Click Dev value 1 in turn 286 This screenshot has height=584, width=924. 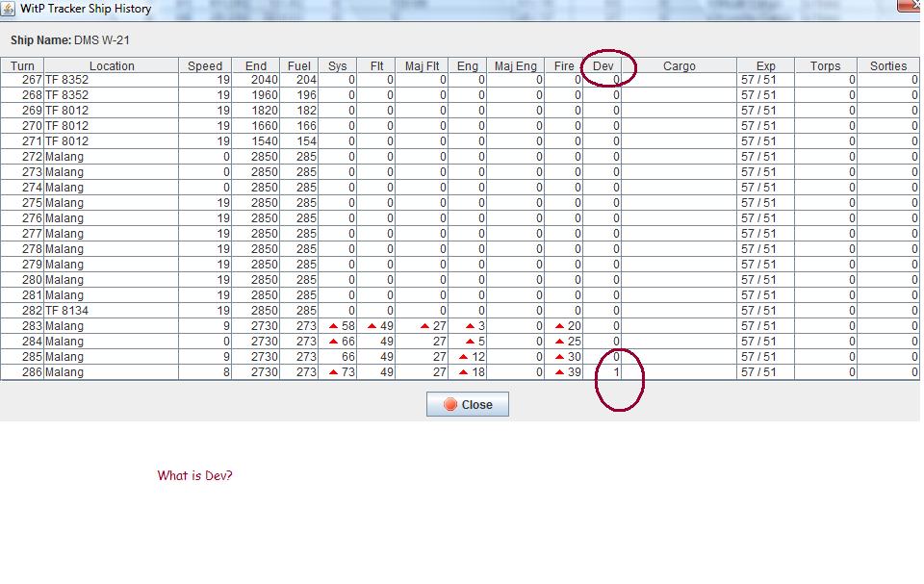pyautogui.click(x=603, y=371)
